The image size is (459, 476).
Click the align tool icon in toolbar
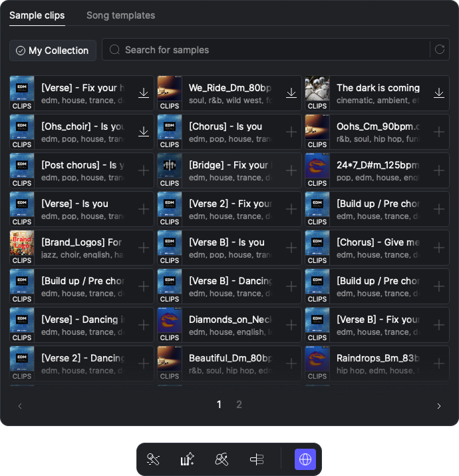pyautogui.click(x=257, y=459)
